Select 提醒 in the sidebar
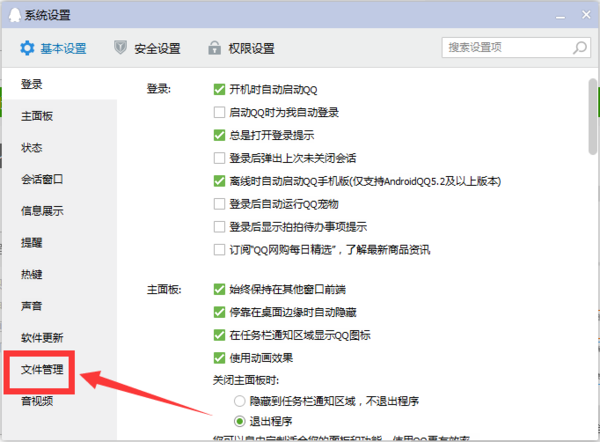 click(59, 243)
